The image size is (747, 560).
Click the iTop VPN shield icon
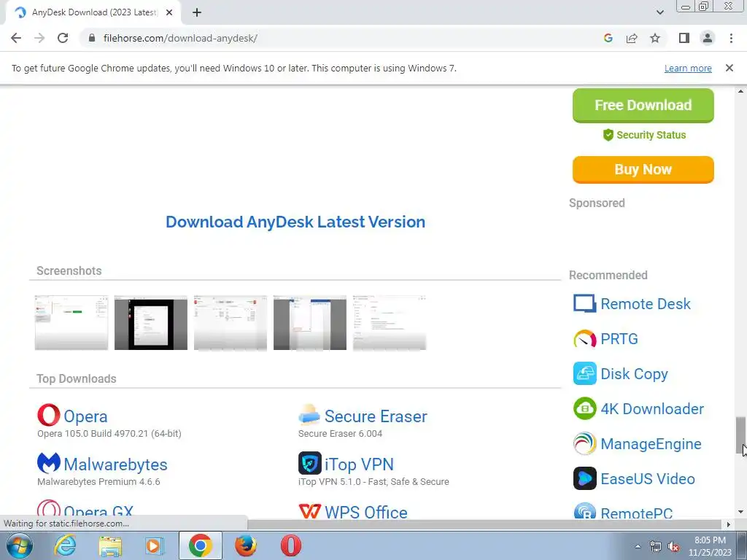[309, 463]
